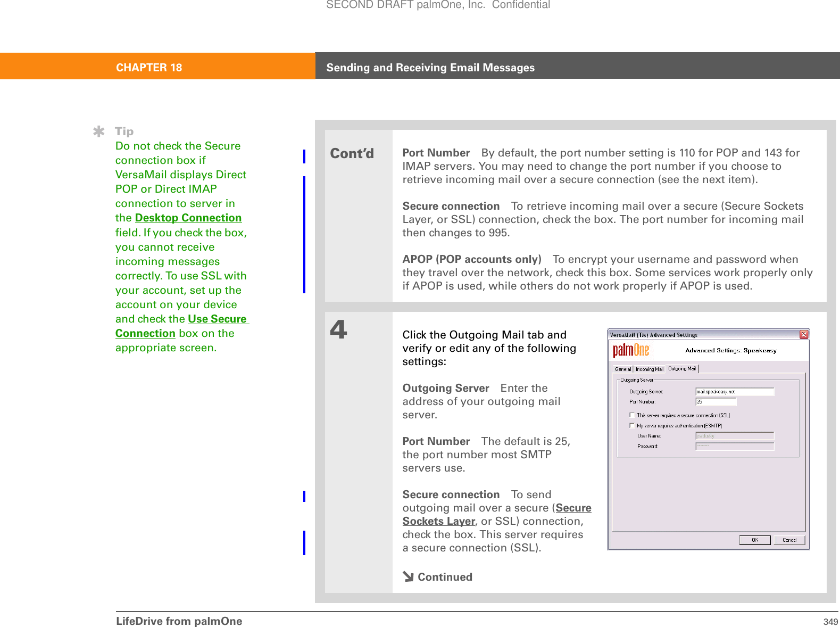
Task: Check My server requires authentication (ESMTP)
Action: click(632, 426)
